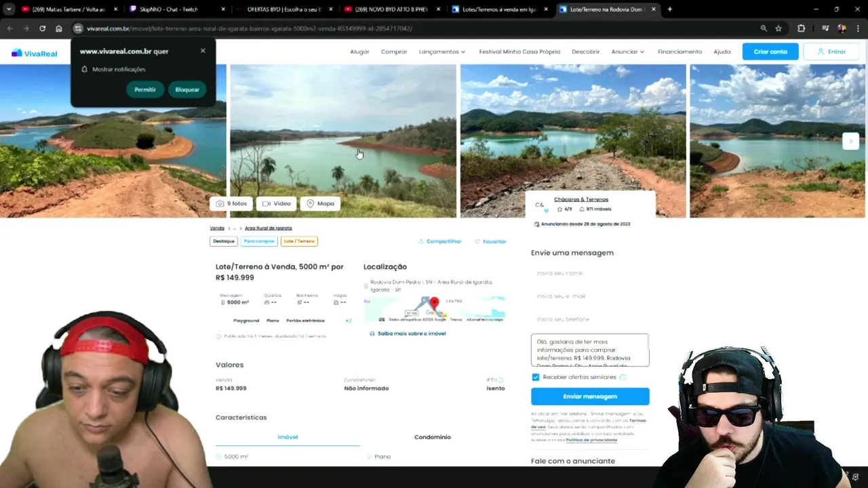Focus the Insira seu telefone field
Screen dimensions: 868x488
[590, 319]
